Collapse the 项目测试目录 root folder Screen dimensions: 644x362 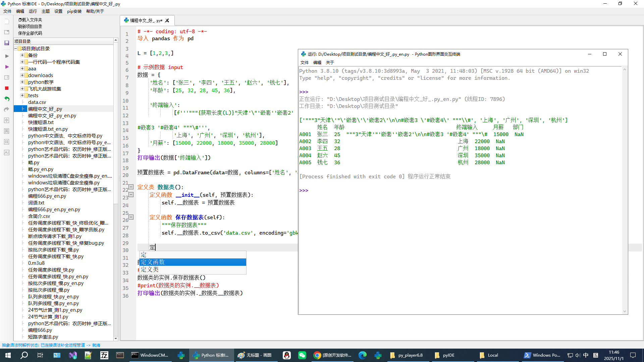point(16,49)
